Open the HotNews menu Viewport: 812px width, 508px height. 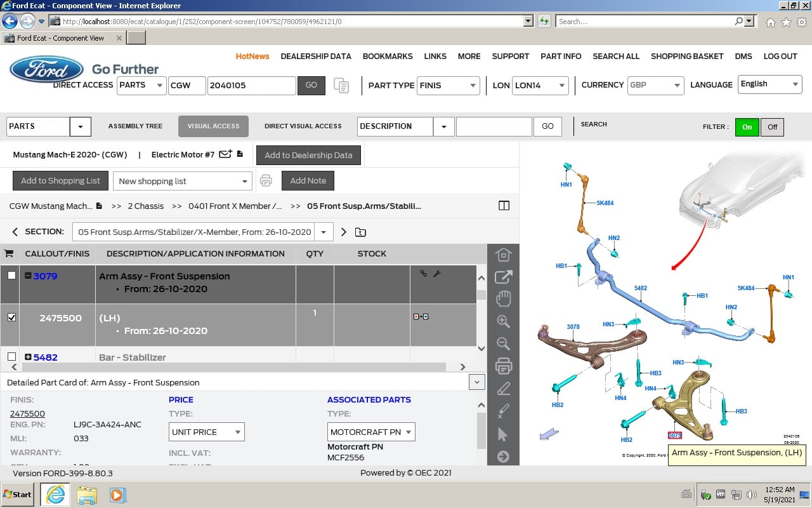click(252, 56)
